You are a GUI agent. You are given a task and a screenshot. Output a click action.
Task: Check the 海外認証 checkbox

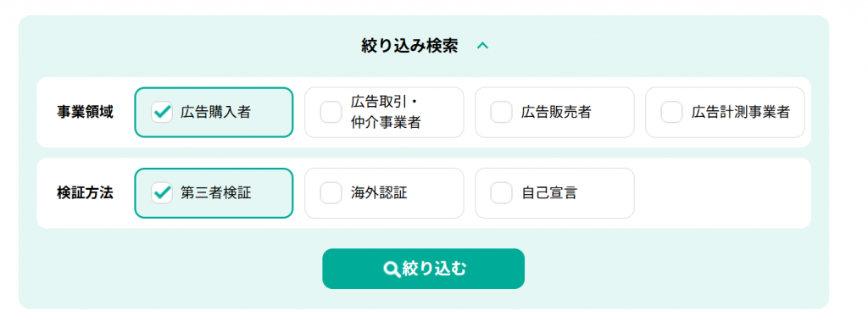click(331, 193)
